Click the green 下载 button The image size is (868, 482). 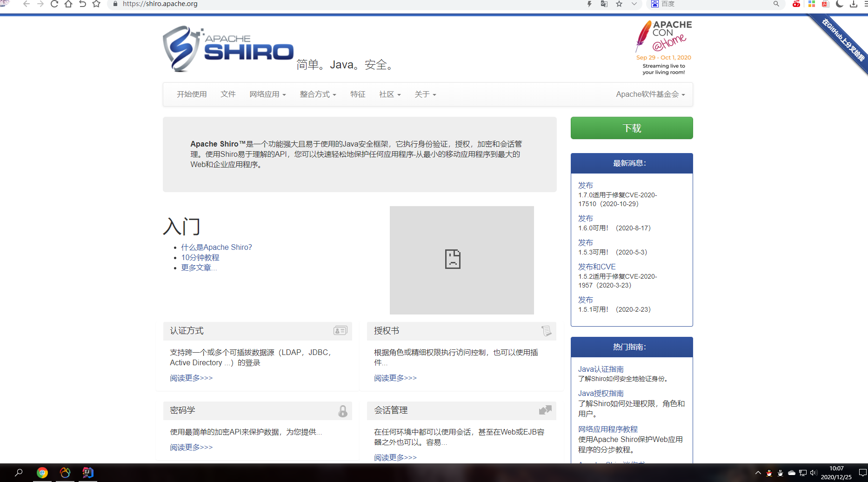(x=631, y=127)
